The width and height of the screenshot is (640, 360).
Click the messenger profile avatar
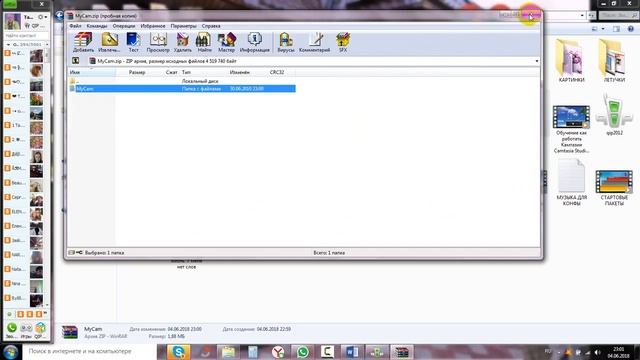tap(13, 21)
